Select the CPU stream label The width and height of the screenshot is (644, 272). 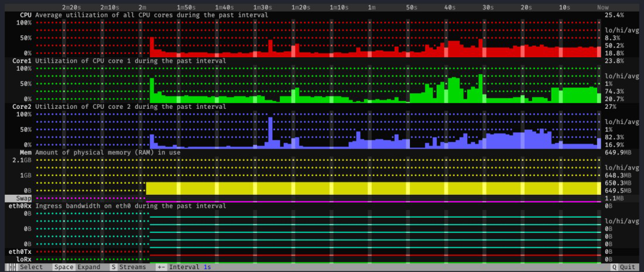26,15
